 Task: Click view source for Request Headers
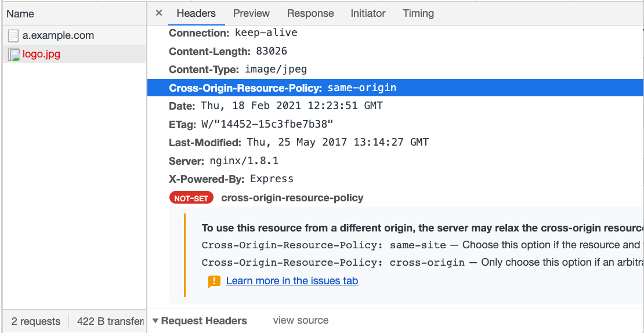[x=301, y=320]
